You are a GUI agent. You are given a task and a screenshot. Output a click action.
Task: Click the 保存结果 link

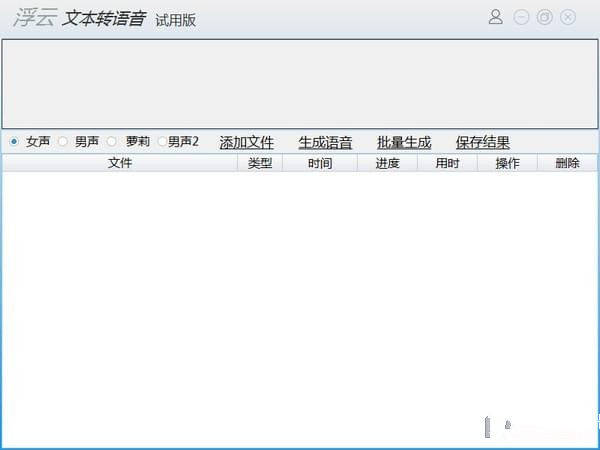click(x=483, y=143)
